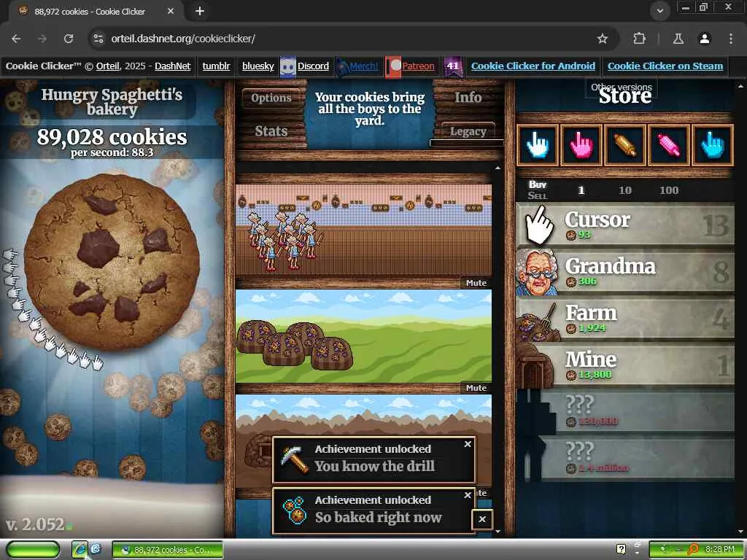The height and width of the screenshot is (560, 747).
Task: Open the Info menu
Action: (468, 97)
